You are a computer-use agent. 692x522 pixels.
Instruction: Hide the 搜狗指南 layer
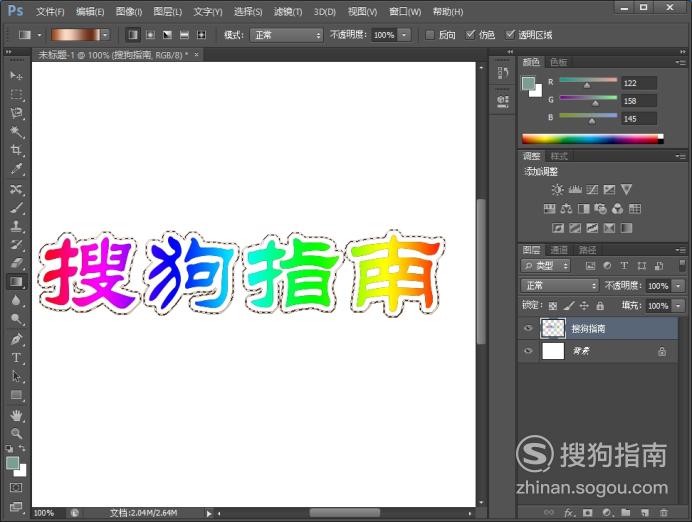point(528,328)
